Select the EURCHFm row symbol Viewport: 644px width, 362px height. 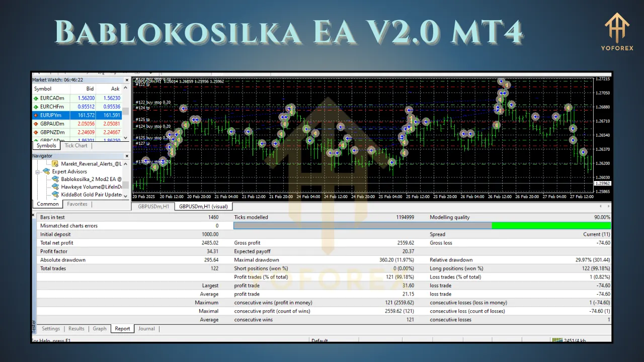(x=52, y=107)
